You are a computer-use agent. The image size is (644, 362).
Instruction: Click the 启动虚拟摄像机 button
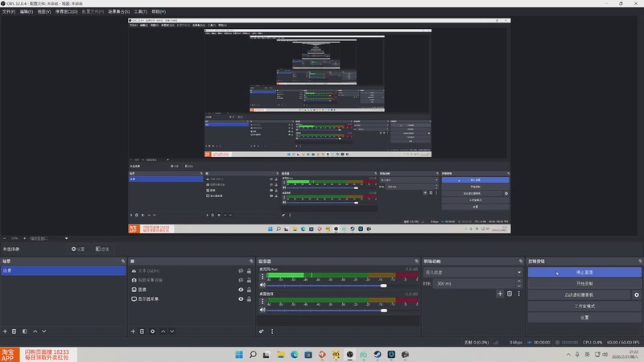tap(579, 294)
